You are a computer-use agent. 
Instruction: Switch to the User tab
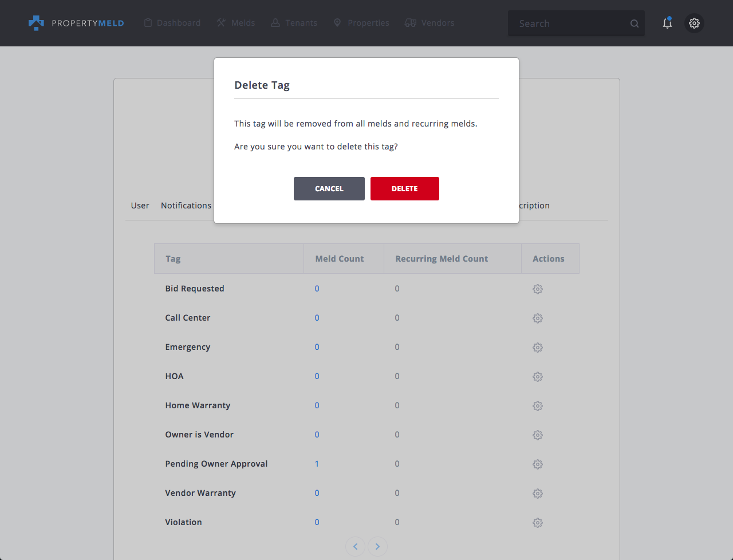click(140, 206)
